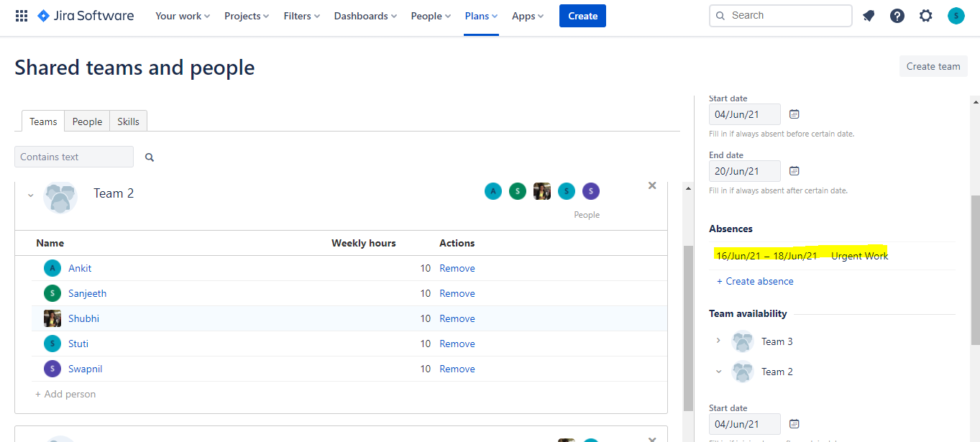The width and height of the screenshot is (980, 442).
Task: Open the app switcher grid icon
Action: (22, 16)
